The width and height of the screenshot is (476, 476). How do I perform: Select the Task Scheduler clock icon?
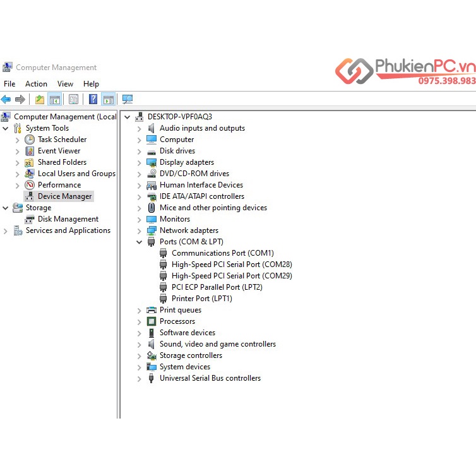(x=30, y=140)
